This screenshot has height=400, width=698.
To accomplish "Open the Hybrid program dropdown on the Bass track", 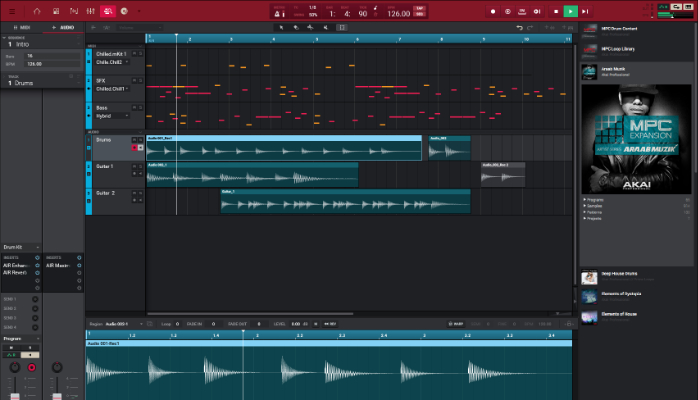I will click(x=112, y=116).
